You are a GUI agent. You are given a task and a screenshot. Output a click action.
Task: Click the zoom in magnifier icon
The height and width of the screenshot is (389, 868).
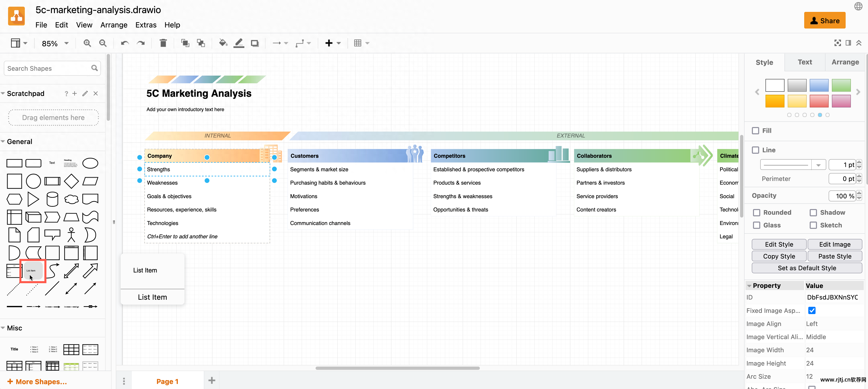(x=87, y=43)
